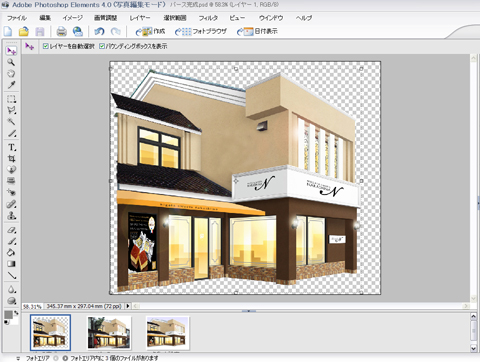This screenshot has height=362, width=480.
Task: Select the Magic Wand tool
Action: (11, 122)
